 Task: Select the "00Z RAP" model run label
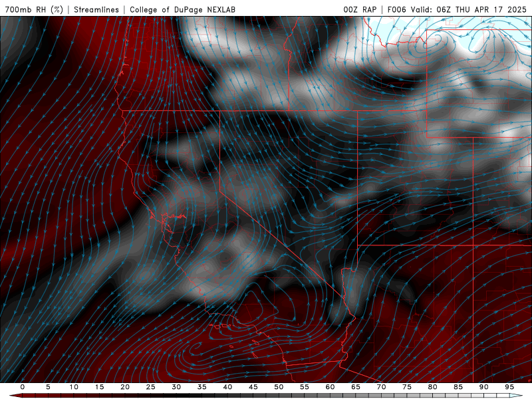(x=360, y=9)
